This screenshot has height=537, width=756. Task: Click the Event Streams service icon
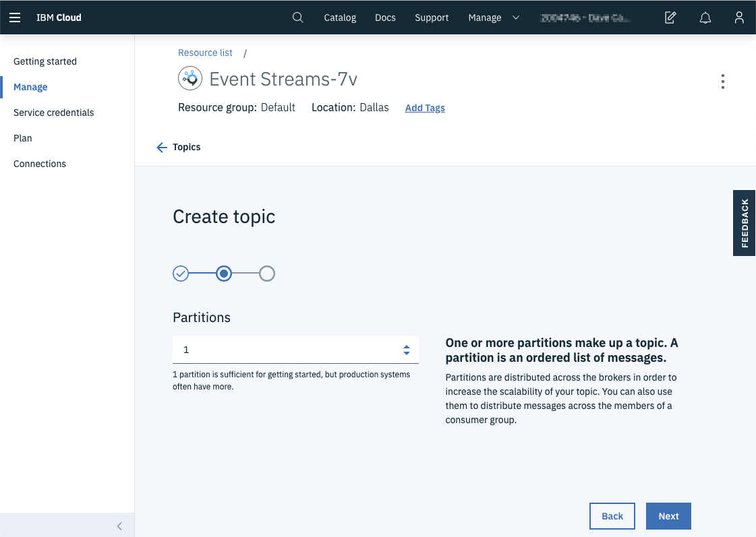tap(190, 79)
